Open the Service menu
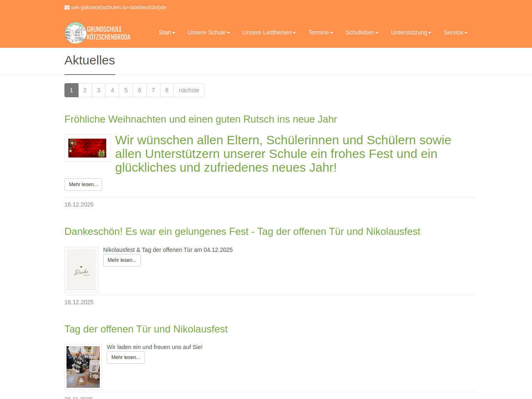Viewport: 532px width, 399px height. (456, 32)
